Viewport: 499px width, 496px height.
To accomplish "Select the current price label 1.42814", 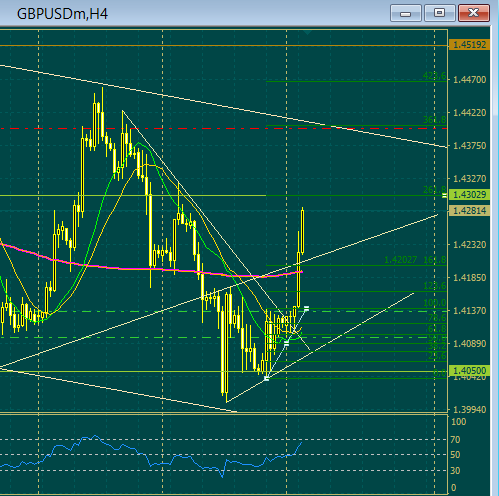I will 469,210.
